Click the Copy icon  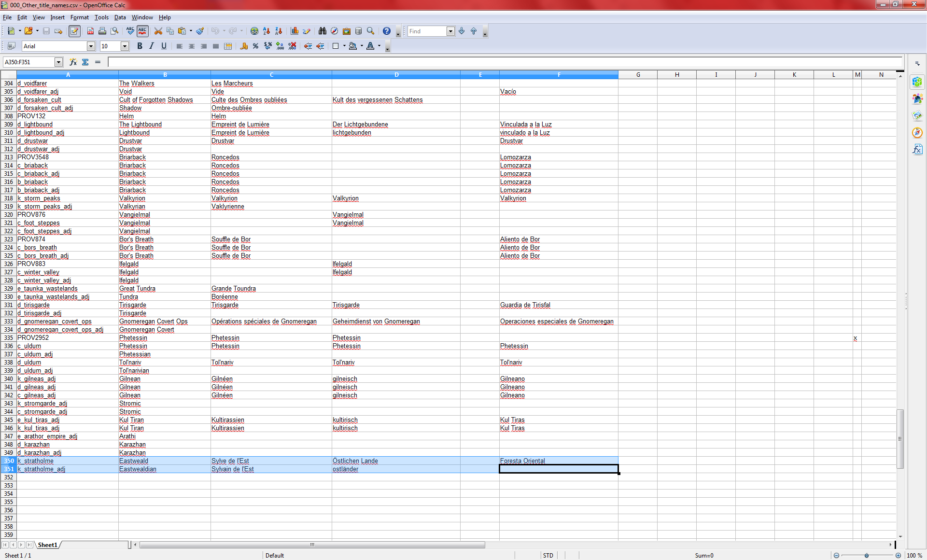point(170,31)
